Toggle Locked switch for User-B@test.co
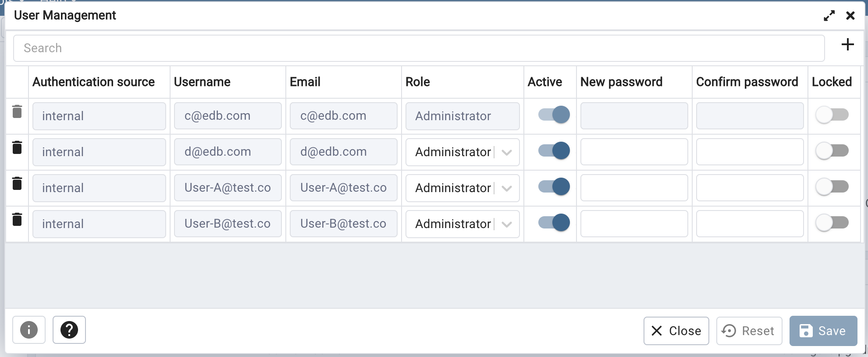The height and width of the screenshot is (357, 868). point(832,223)
